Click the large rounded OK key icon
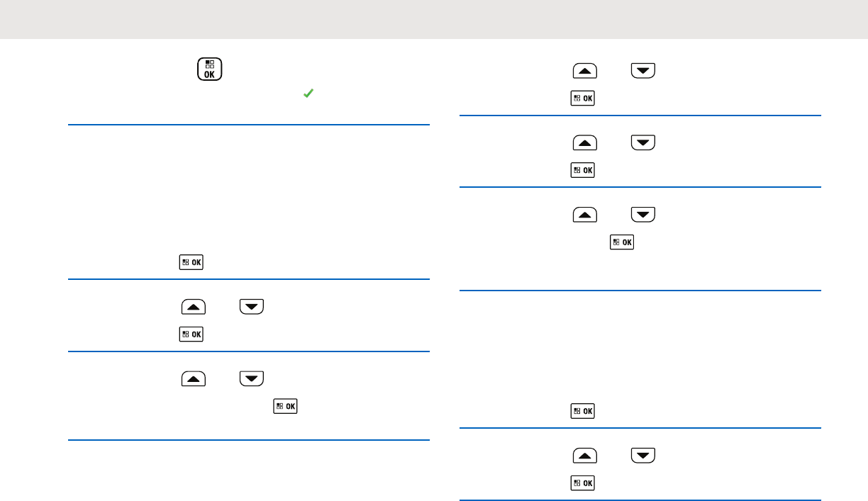The width and height of the screenshot is (868, 501). click(x=209, y=71)
